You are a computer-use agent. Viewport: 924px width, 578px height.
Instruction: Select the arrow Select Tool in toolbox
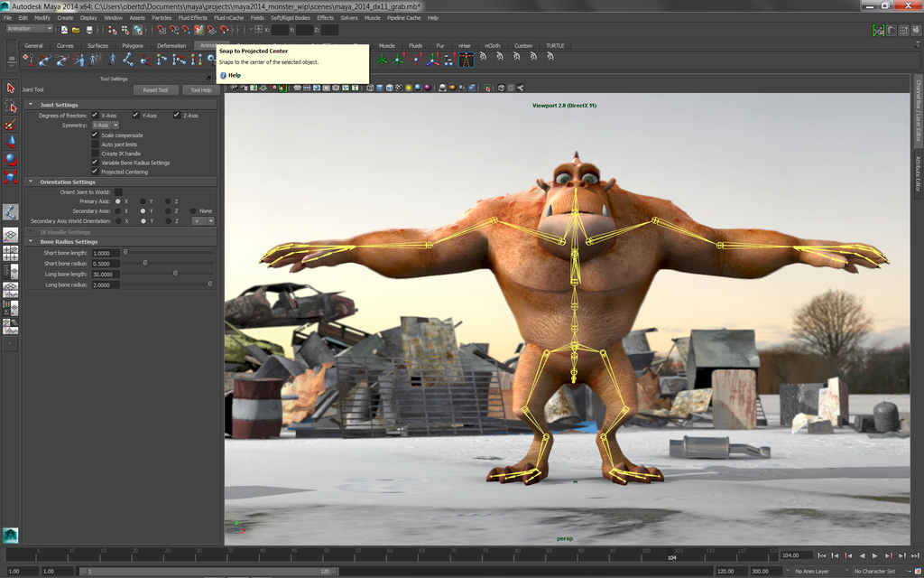click(11, 89)
